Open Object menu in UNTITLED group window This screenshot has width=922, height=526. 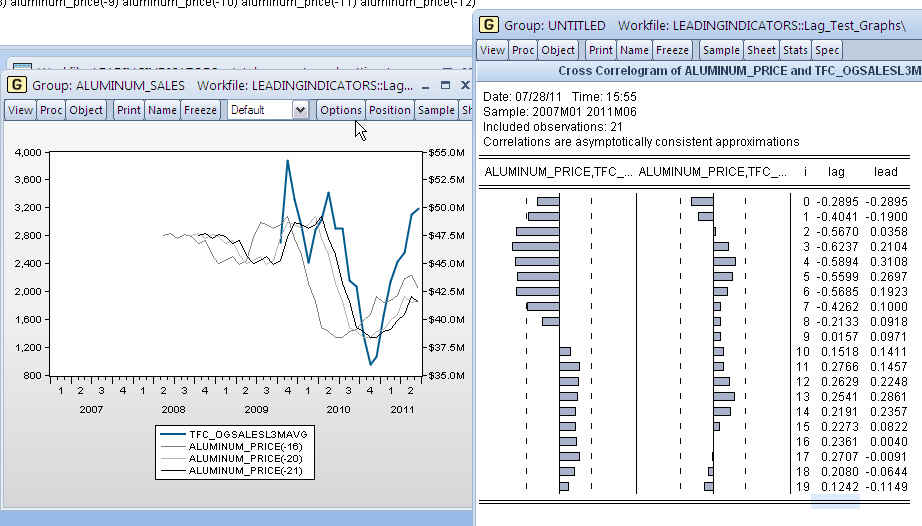[x=557, y=50]
